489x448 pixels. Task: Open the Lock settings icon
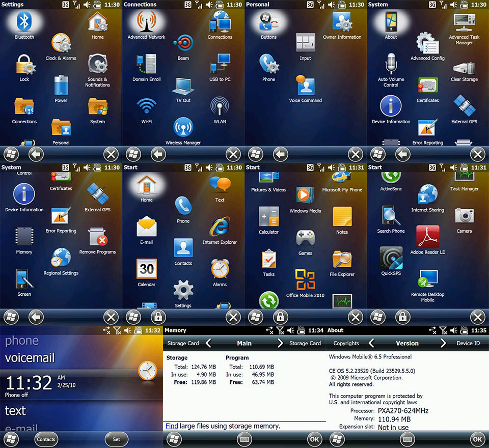(25, 64)
